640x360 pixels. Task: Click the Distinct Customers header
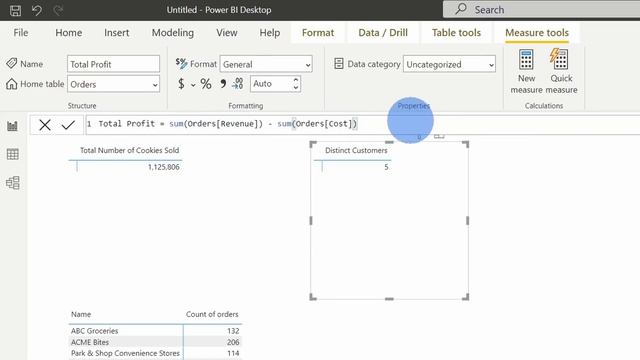[356, 150]
